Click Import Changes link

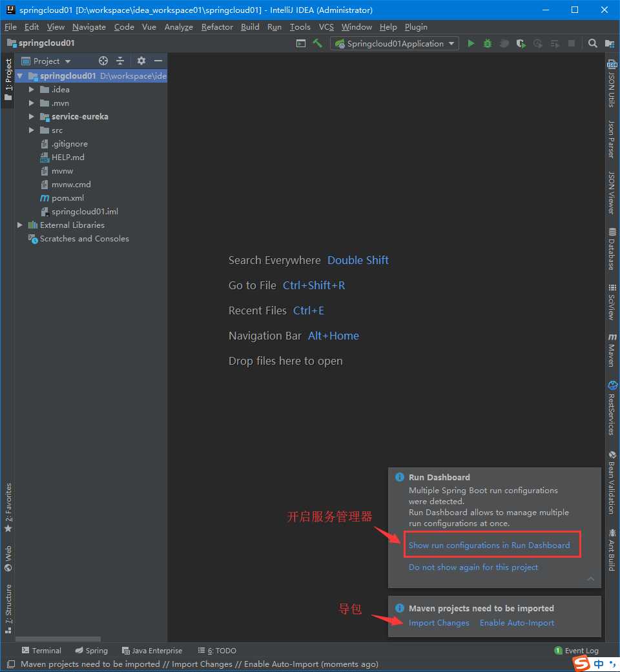[x=439, y=623]
